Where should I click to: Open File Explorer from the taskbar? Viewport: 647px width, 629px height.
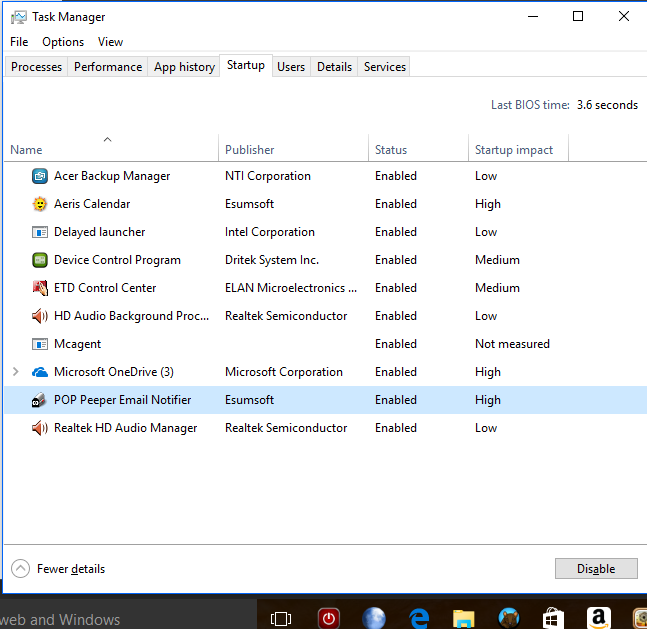pos(463,619)
